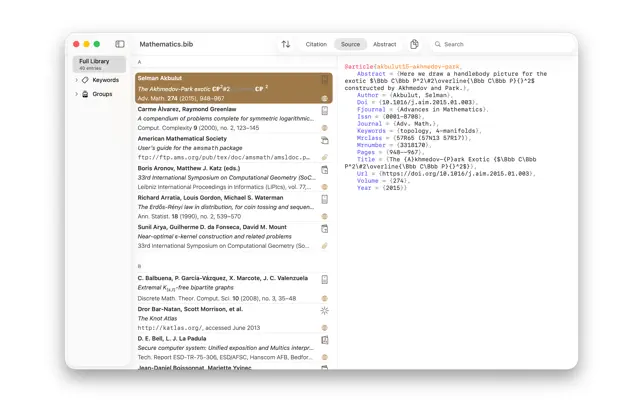
Task: Select the Source view tab
Action: 350,44
